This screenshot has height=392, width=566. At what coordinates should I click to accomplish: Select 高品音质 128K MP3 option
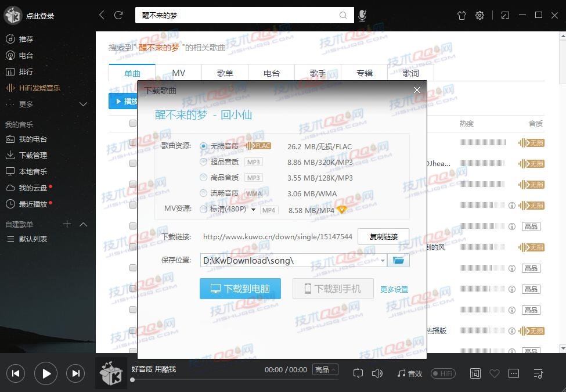point(203,177)
